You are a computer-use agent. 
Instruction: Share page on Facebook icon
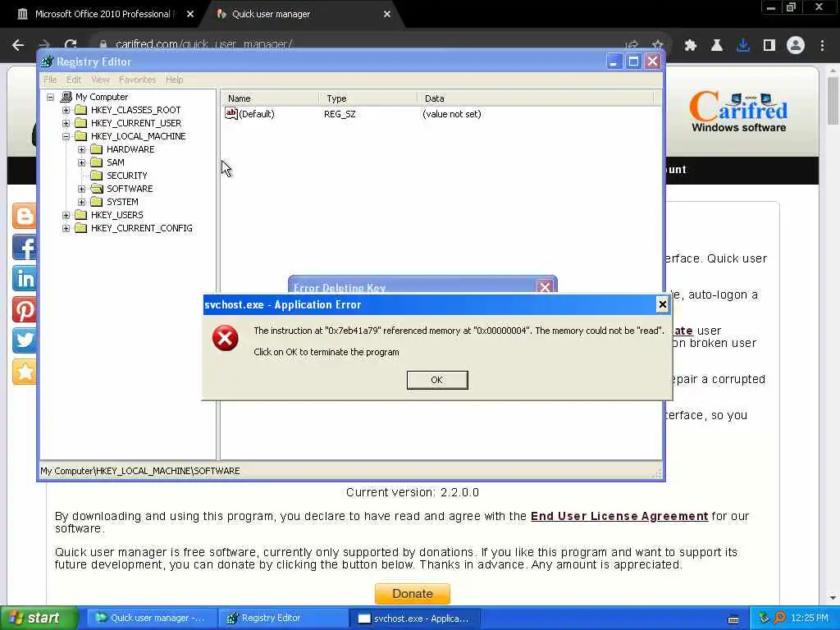[24, 247]
